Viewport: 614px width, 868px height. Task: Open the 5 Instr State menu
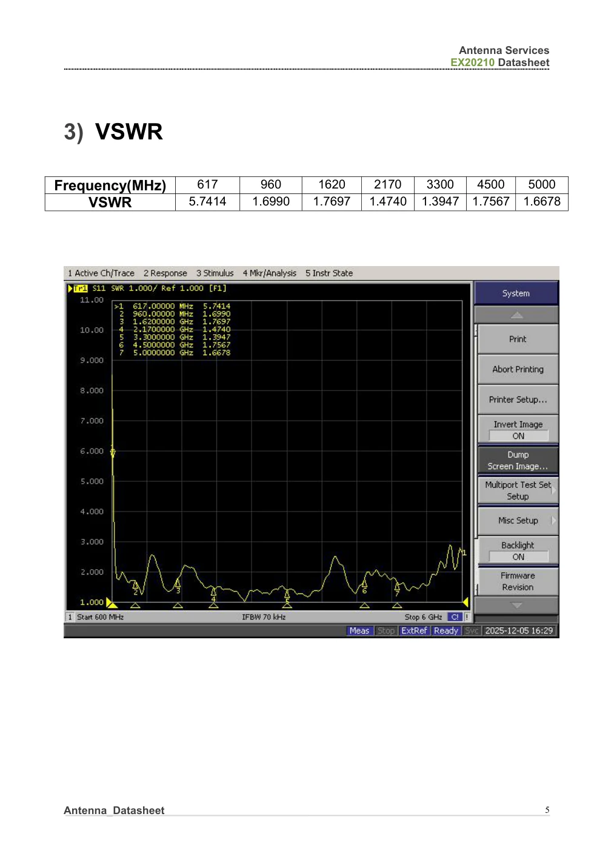329,273
